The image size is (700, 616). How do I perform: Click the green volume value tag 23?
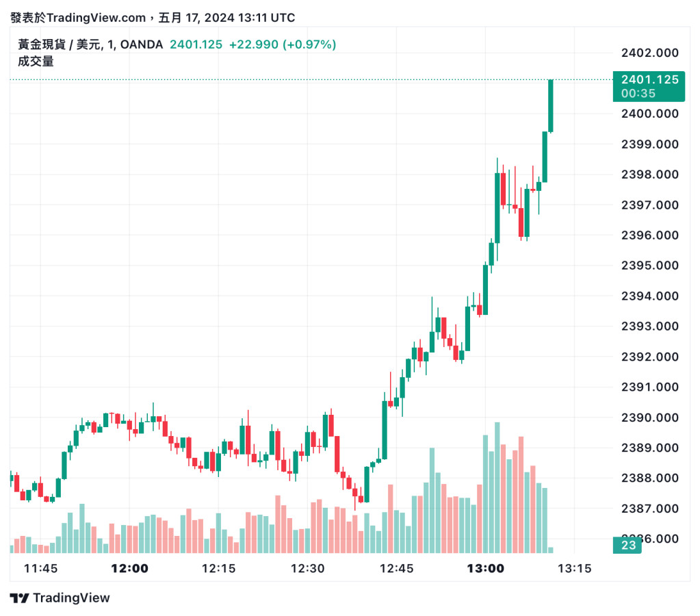[x=630, y=545]
